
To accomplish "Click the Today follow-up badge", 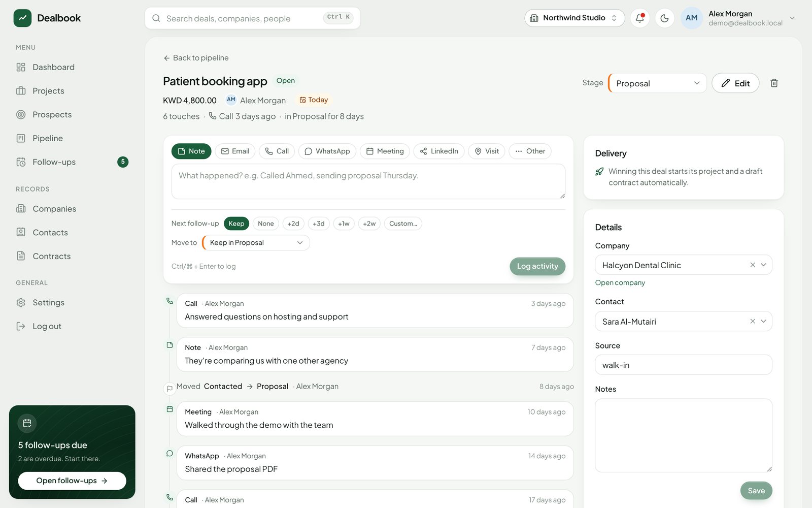I will point(314,100).
